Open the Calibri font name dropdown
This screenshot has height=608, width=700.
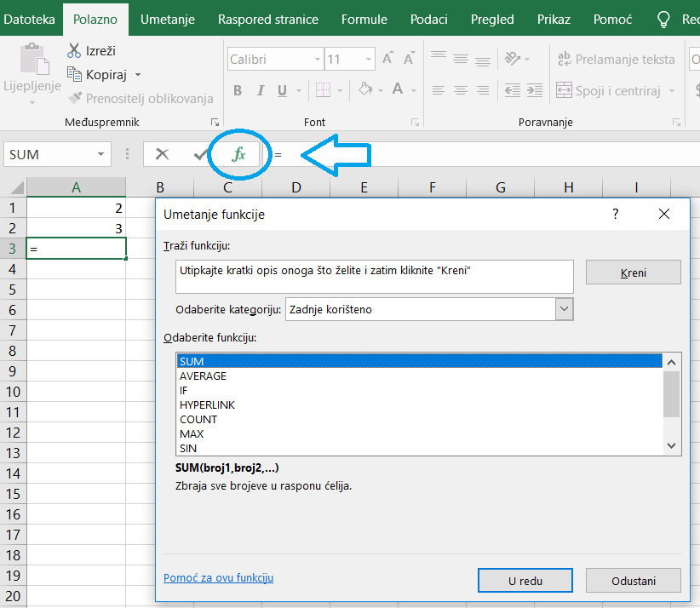click(318, 60)
